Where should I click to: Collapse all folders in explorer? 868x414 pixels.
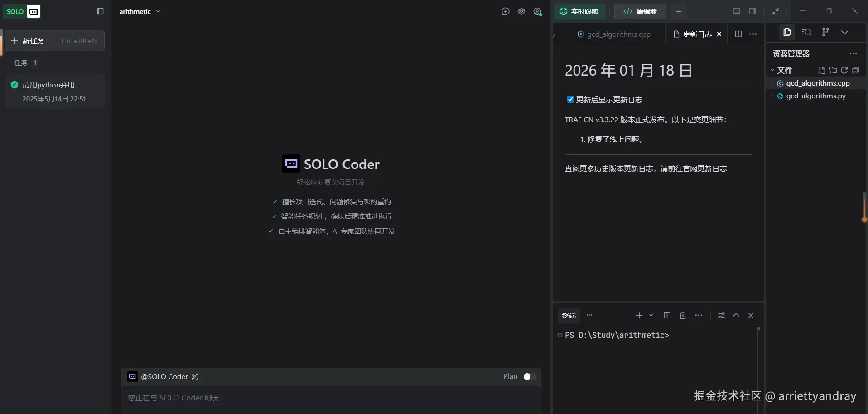coord(855,70)
